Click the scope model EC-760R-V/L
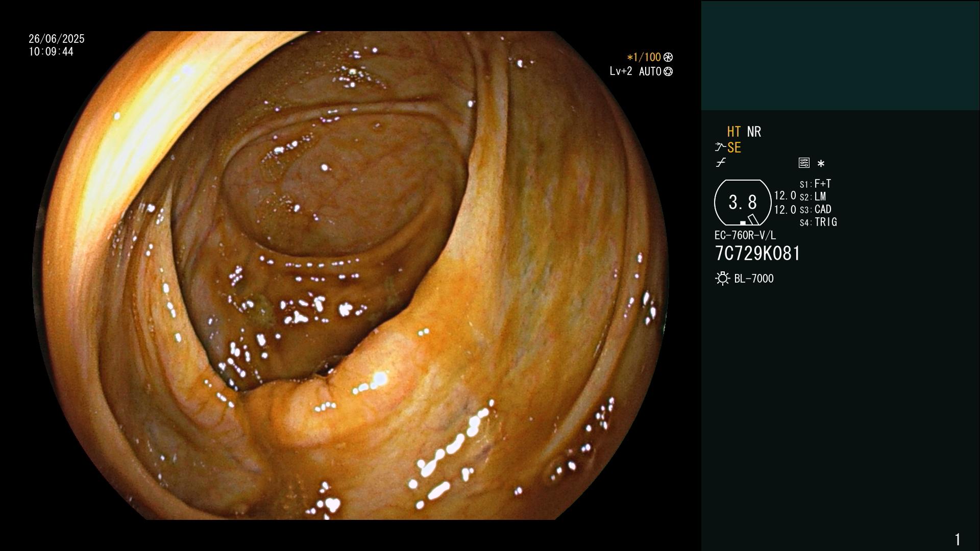The width and height of the screenshot is (980, 551). coord(745,235)
